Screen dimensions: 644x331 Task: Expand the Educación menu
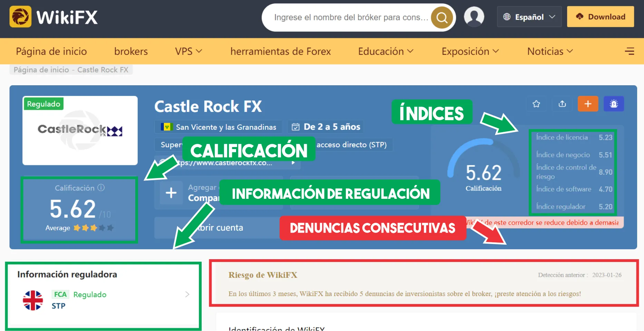(x=386, y=51)
